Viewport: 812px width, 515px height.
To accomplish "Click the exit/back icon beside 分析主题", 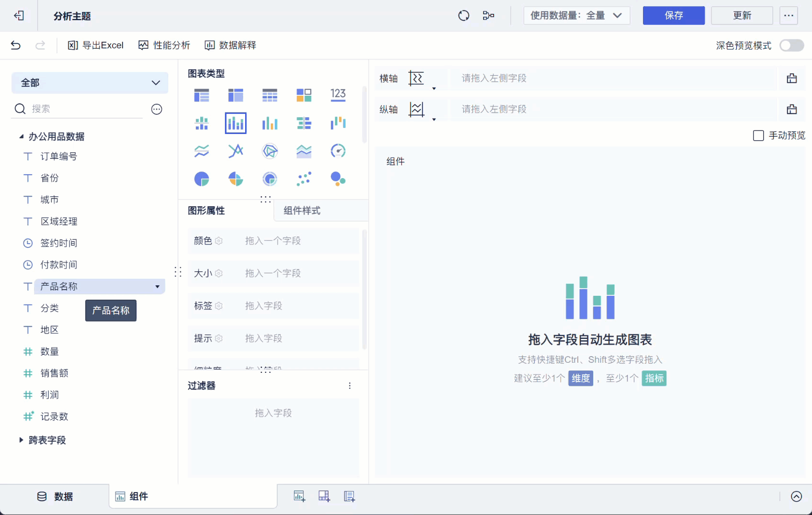I will [x=19, y=16].
